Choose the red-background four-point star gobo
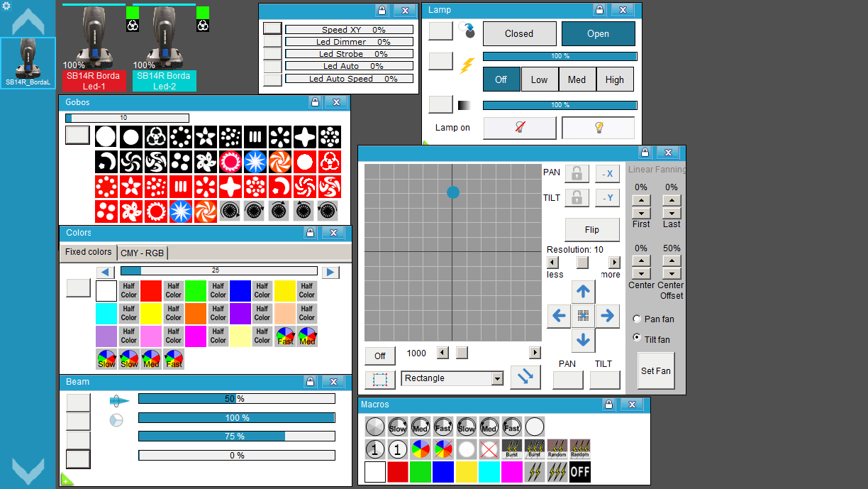The image size is (868, 489). tap(230, 187)
